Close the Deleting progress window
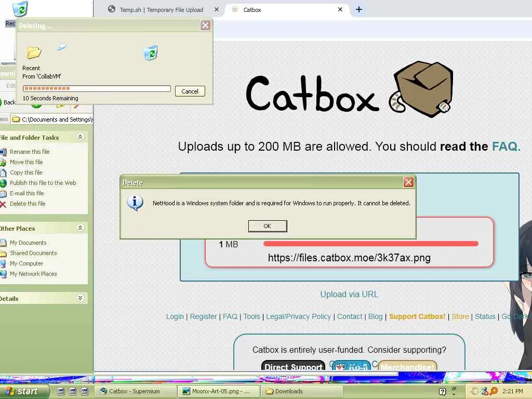This screenshot has height=399, width=532. [205, 25]
